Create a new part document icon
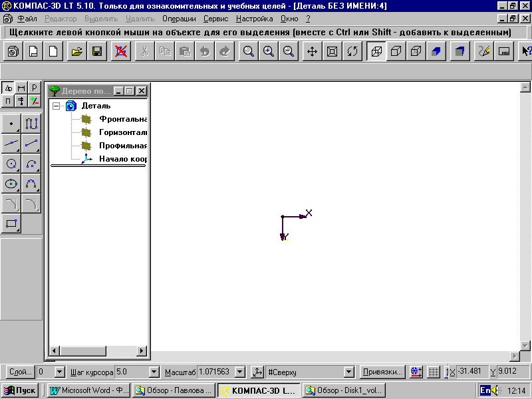Image resolution: width=532 pixels, height=399 pixels. [x=13, y=52]
